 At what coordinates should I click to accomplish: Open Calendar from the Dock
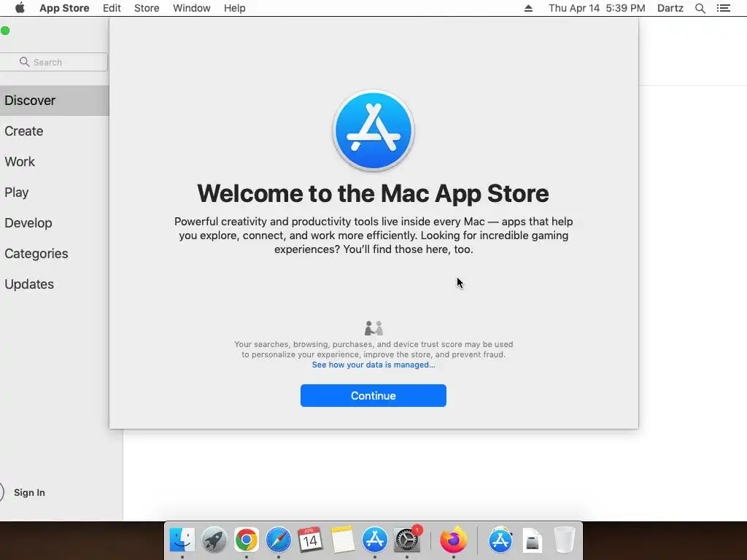(310, 540)
